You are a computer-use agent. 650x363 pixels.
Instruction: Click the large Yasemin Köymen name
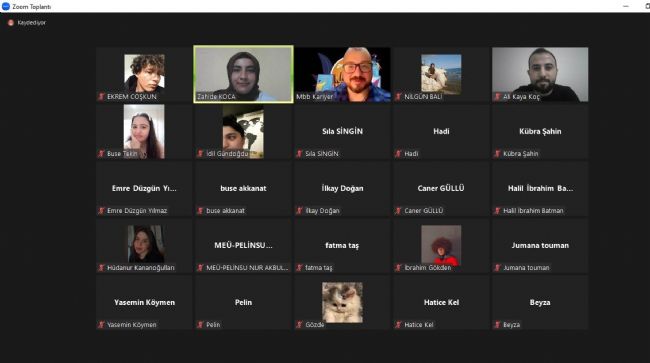pos(144,302)
